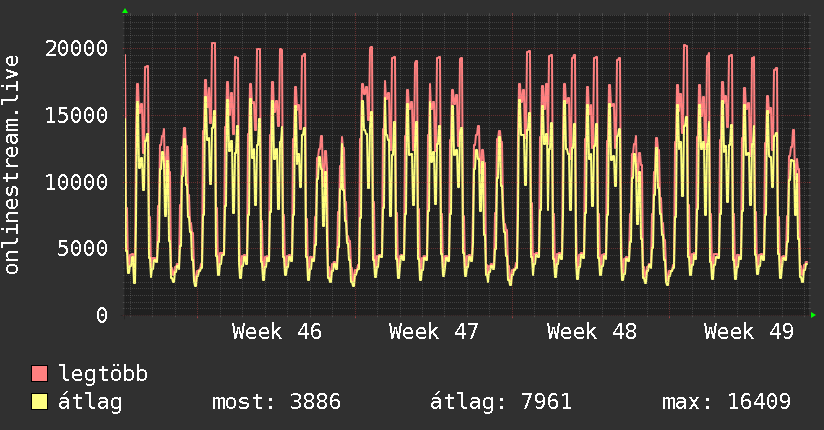Select the átlag legend label beside yellow swatch
The height and width of the screenshot is (430, 824).
click(91, 403)
